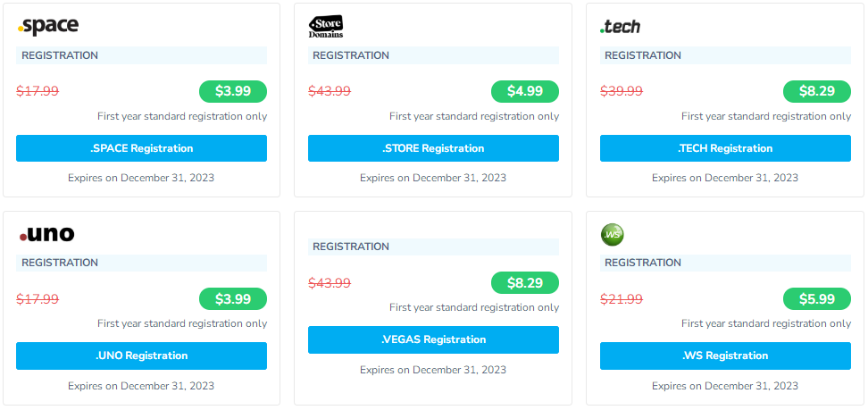Click the $3.99 price badge for .space

coord(233,91)
